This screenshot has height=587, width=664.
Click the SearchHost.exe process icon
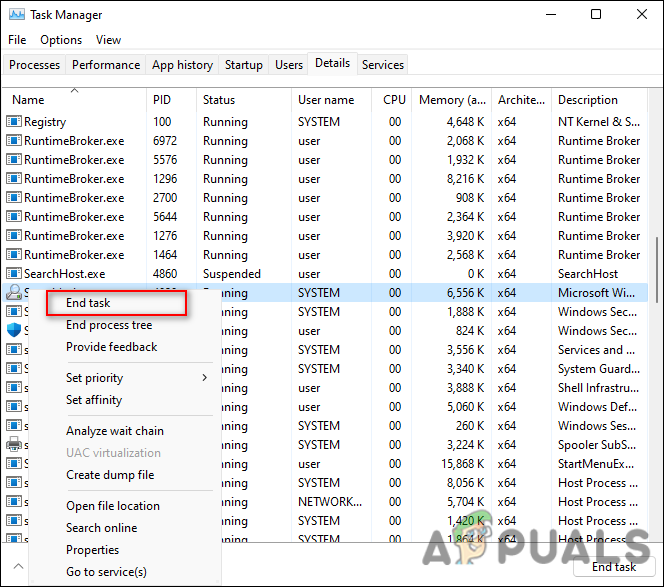14,274
